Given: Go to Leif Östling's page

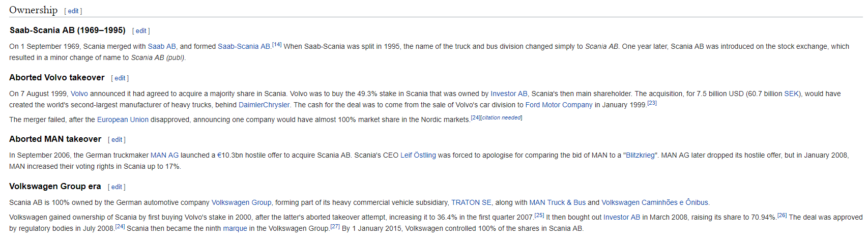Looking at the screenshot, I should coord(418,155).
